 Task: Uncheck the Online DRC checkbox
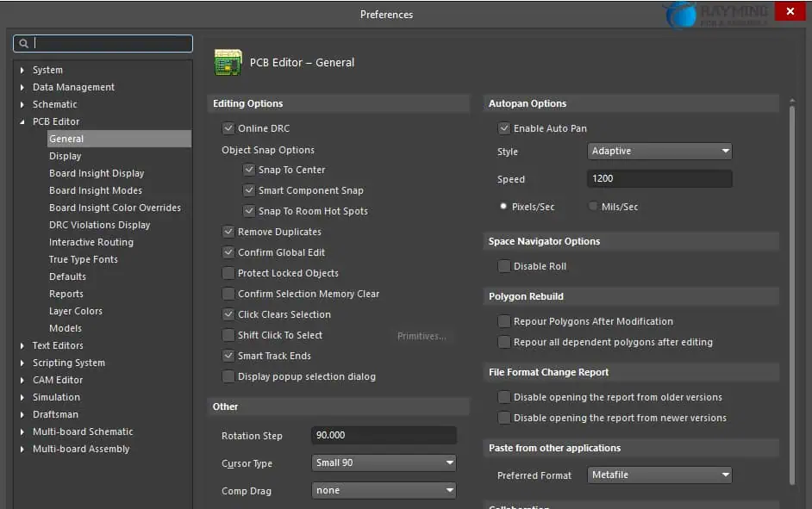pyautogui.click(x=228, y=128)
